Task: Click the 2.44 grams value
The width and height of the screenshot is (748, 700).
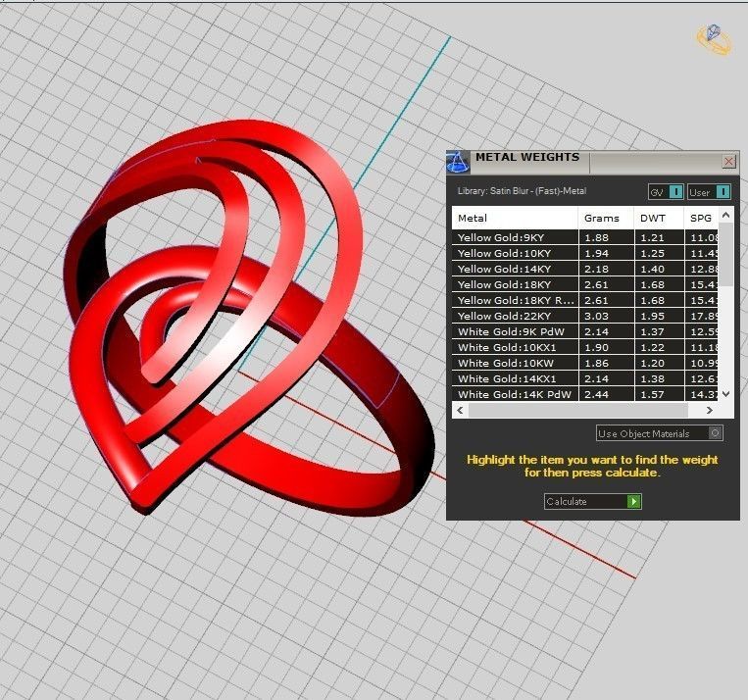Action: [596, 395]
